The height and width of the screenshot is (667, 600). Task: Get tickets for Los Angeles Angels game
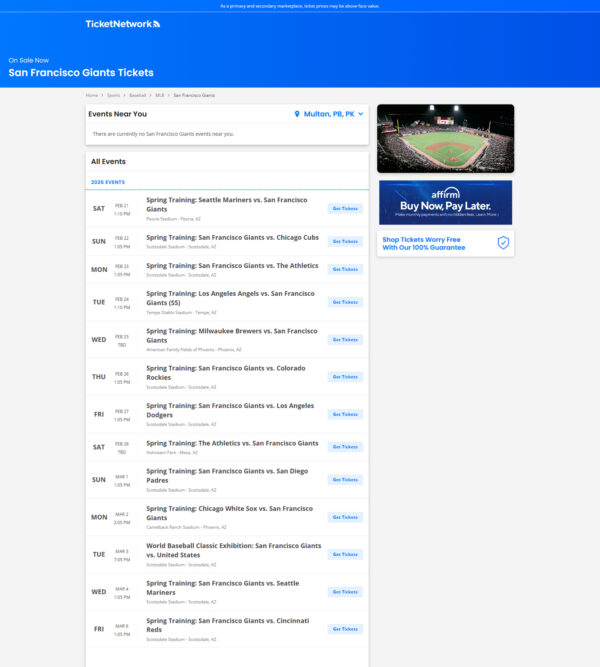pos(345,302)
